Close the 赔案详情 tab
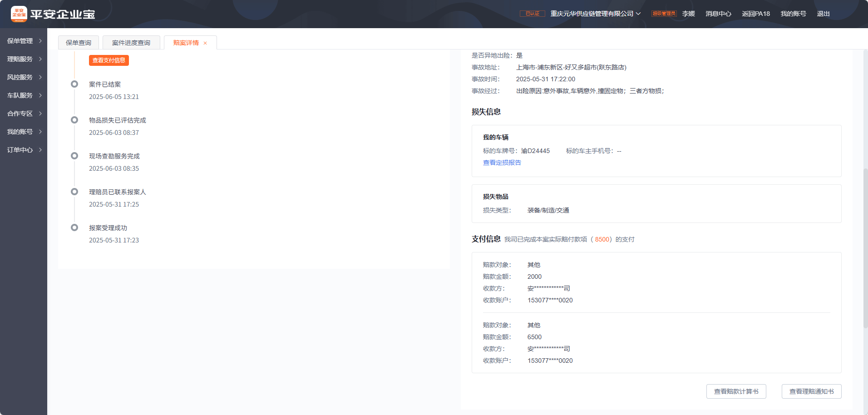The width and height of the screenshot is (868, 415). [x=205, y=43]
